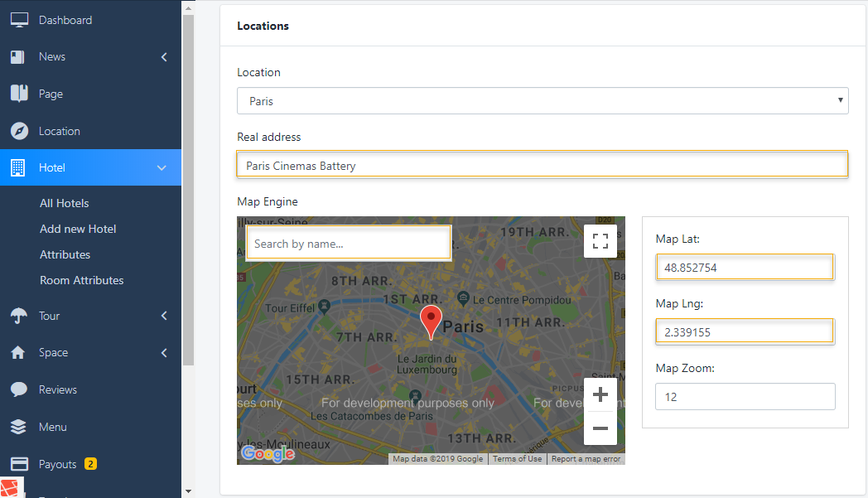
Task: Zoom out on the map
Action: (x=600, y=428)
